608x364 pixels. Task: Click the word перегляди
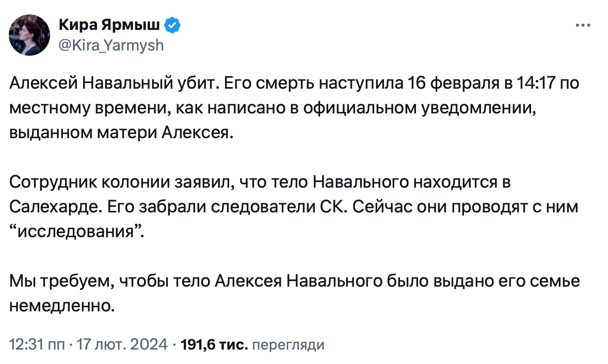(x=290, y=344)
